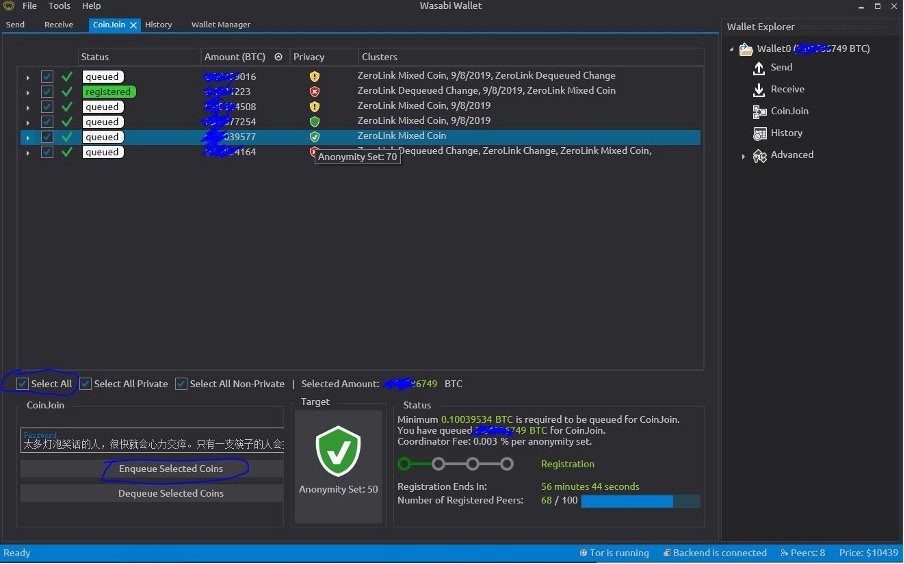The width and height of the screenshot is (904, 564).
Task: Click the Price: $10439 status text
Action: tap(868, 552)
